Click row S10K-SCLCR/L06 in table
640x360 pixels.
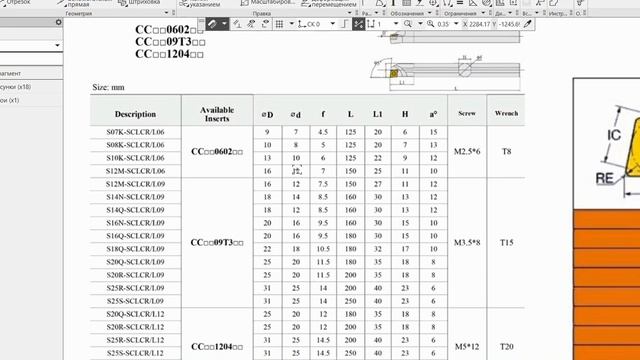click(135, 158)
